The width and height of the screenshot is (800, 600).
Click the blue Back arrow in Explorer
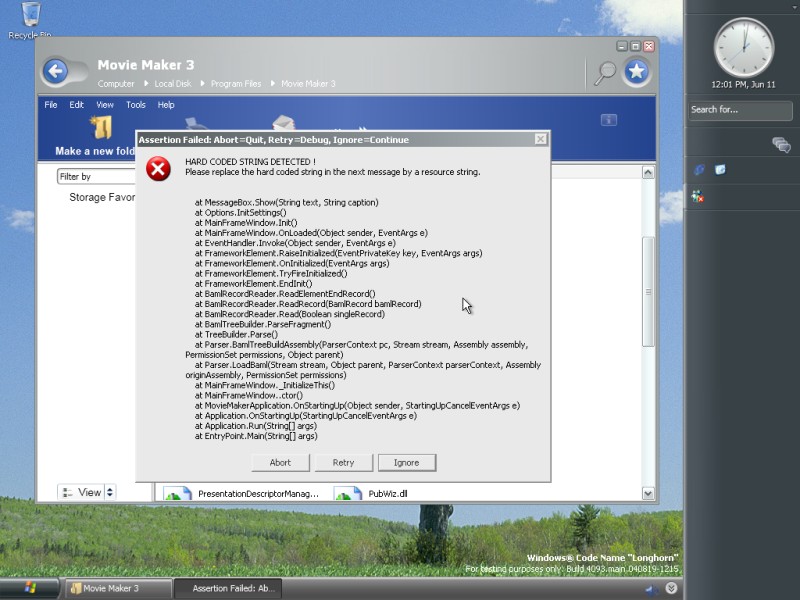pyautogui.click(x=56, y=71)
